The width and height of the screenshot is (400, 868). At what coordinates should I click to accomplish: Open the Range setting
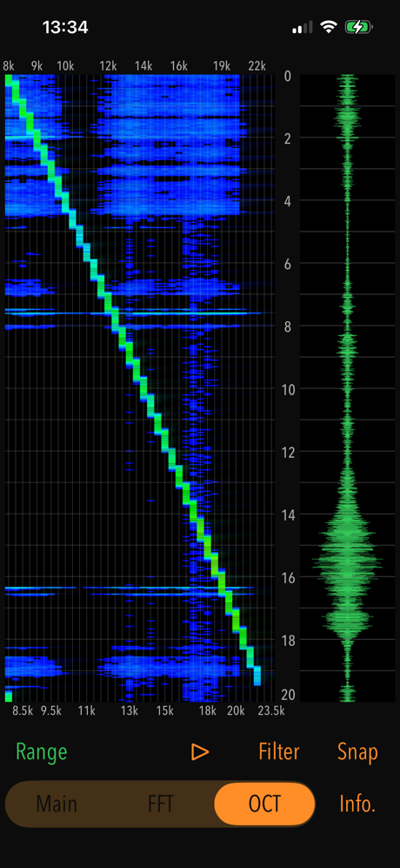pos(42,751)
